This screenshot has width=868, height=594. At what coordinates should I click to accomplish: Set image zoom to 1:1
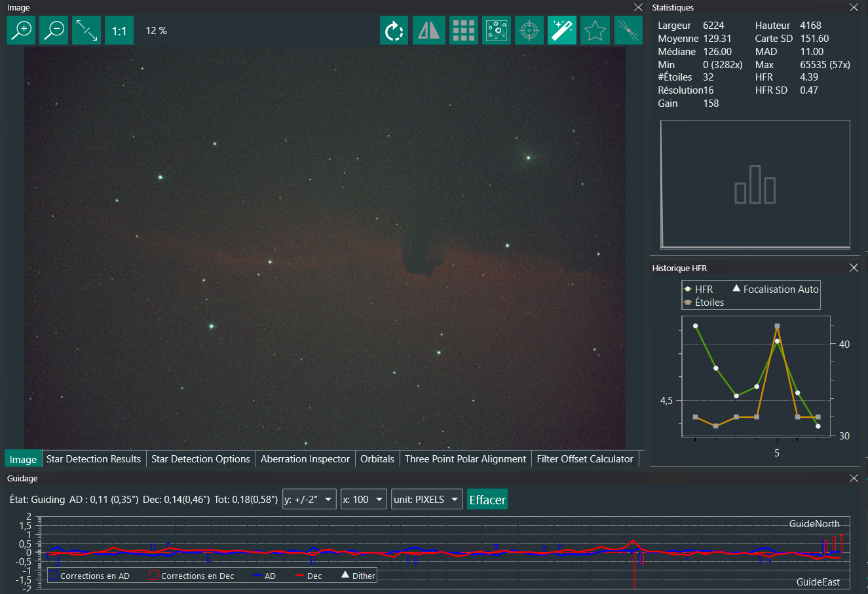[x=119, y=31]
